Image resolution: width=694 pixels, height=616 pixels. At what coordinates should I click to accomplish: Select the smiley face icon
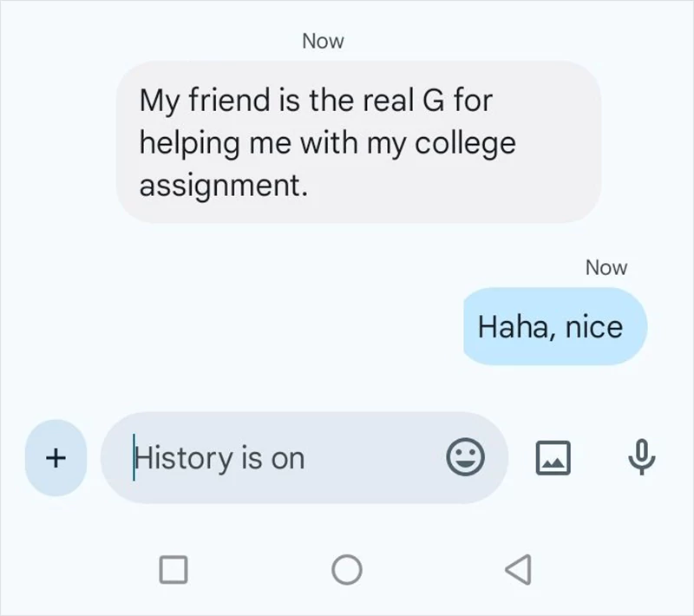pos(468,458)
